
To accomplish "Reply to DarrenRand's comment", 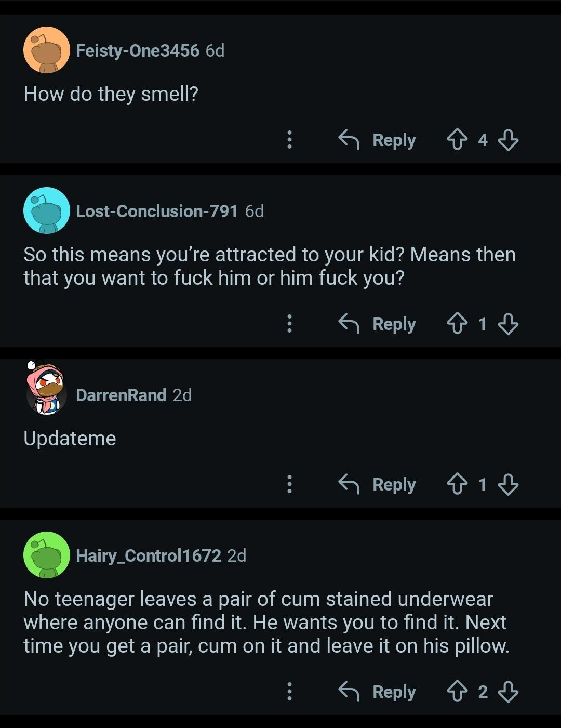I will 378,484.
